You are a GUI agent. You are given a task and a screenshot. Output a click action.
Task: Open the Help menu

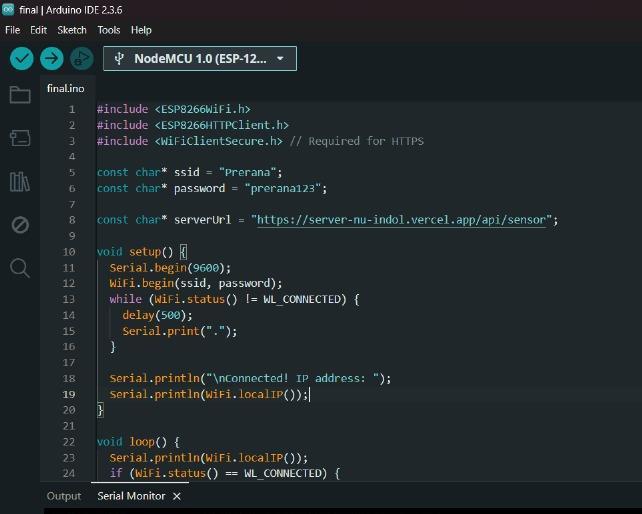141,30
